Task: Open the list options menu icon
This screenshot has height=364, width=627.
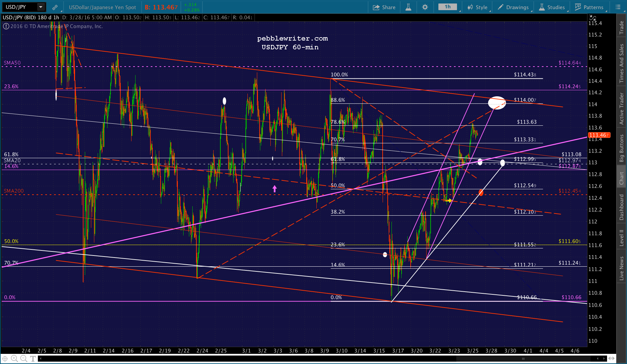Action: click(x=618, y=7)
